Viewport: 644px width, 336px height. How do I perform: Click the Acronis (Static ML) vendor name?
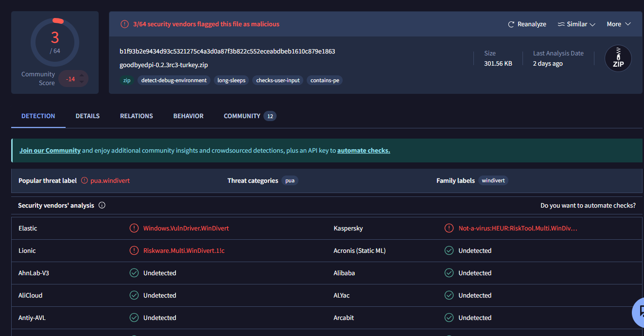(x=360, y=250)
